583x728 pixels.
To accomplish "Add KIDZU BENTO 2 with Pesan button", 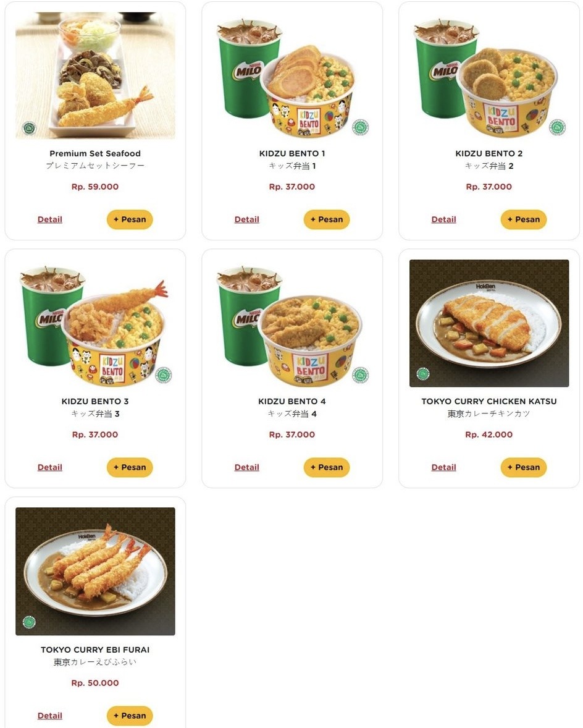I will [524, 219].
